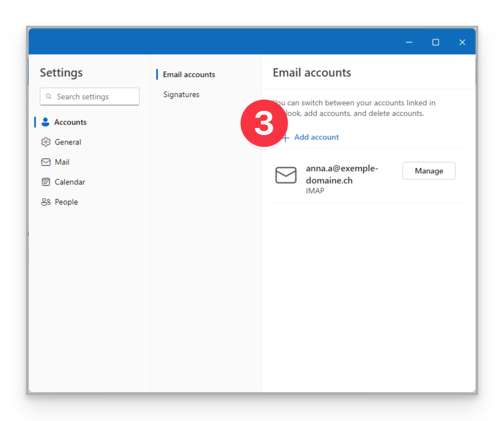The image size is (504, 421).
Task: Select the People settings category label
Action: (67, 202)
